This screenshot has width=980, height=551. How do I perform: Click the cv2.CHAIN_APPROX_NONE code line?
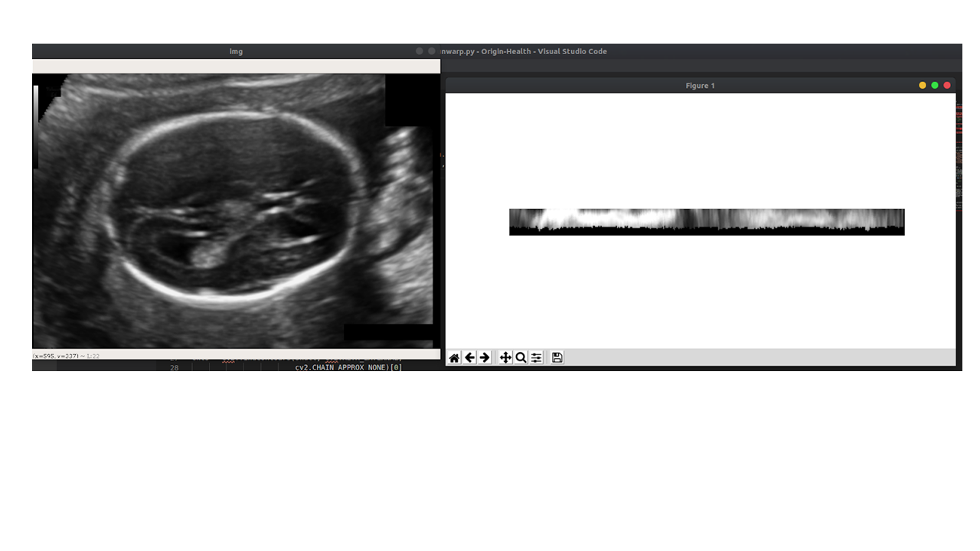click(349, 367)
